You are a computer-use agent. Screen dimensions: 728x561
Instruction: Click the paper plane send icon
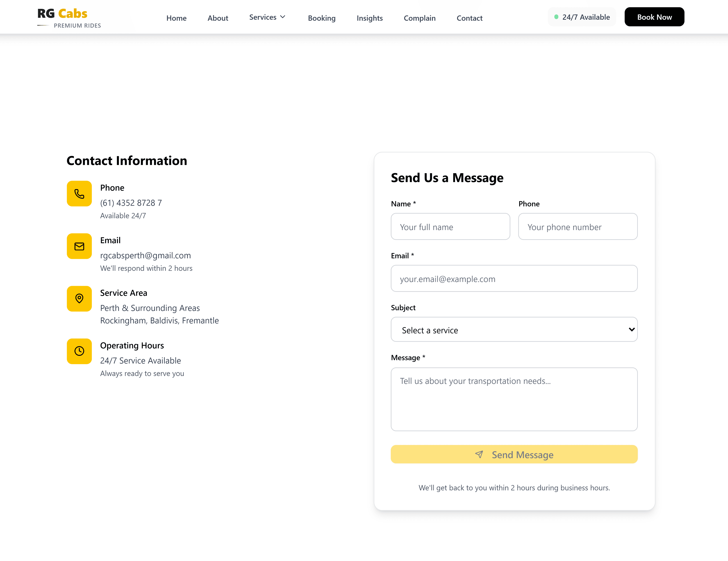point(479,454)
